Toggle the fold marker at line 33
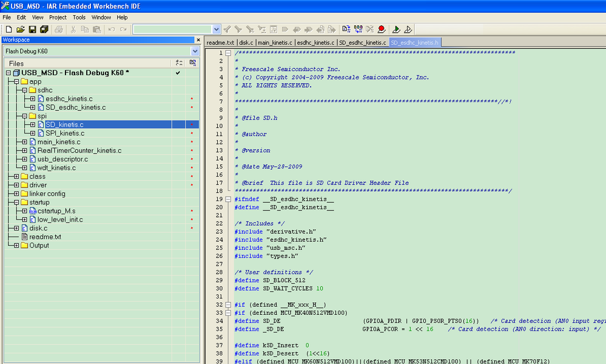The width and height of the screenshot is (606, 364). click(228, 312)
